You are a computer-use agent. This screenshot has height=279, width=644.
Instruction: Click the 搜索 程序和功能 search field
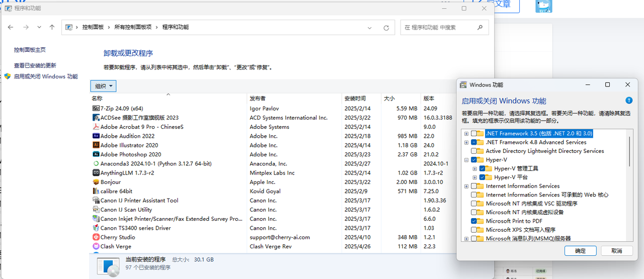[444, 28]
